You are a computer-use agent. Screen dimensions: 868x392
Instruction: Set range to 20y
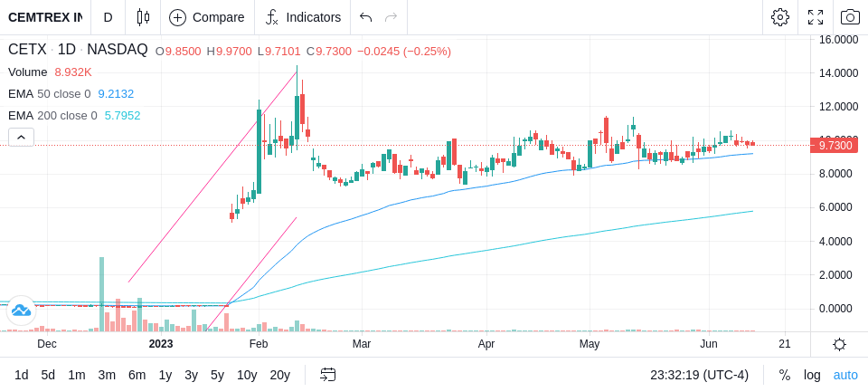279,376
